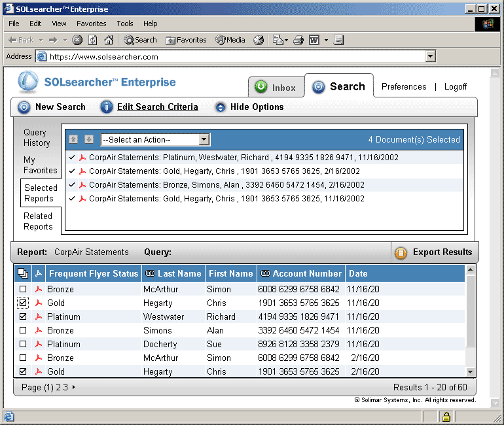Open the Related Reports side tab
This screenshot has width=504, height=425.
pyautogui.click(x=38, y=221)
